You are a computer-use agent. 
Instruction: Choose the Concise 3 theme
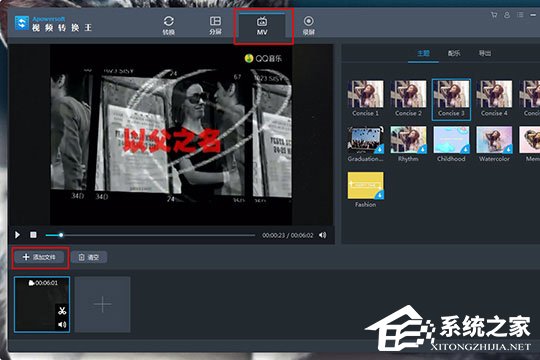pyautogui.click(x=451, y=99)
